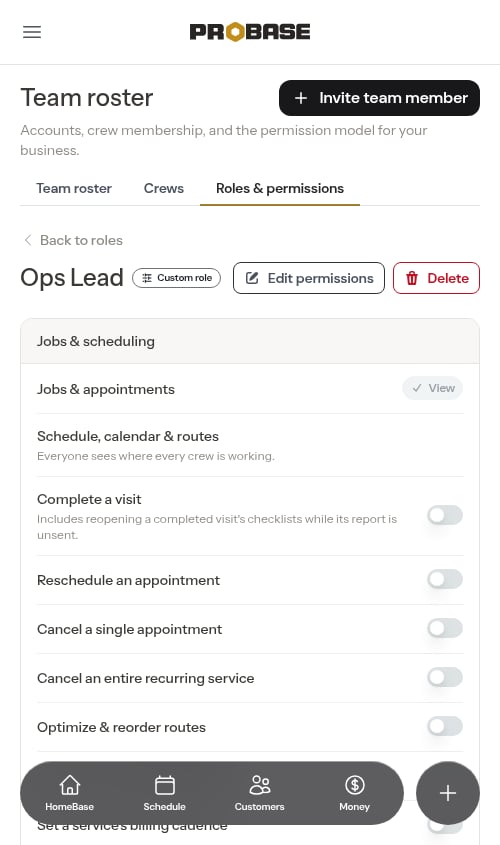Enable Optimize & reorder routes toggle
500x845 pixels.
point(445,726)
